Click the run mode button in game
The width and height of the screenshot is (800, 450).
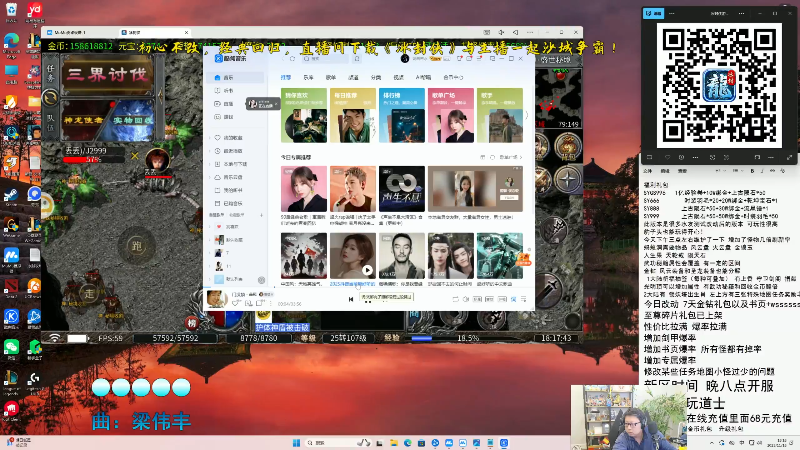click(136, 246)
